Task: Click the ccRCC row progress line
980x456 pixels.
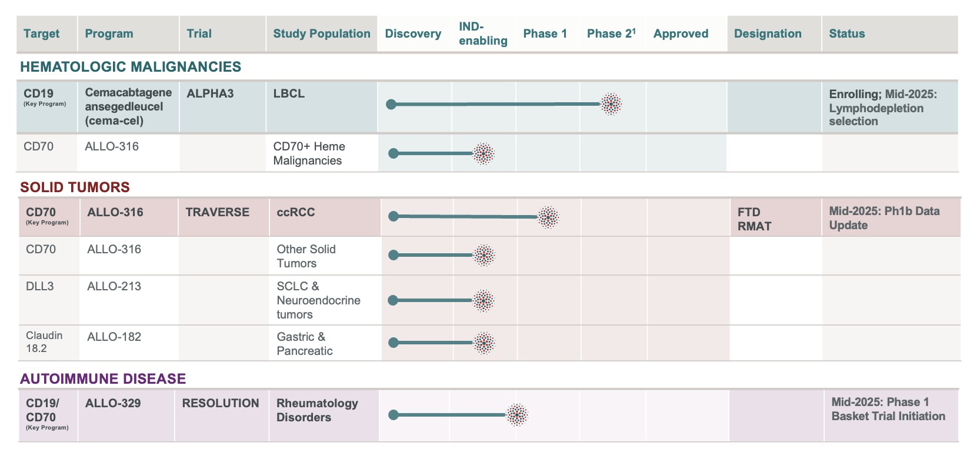Action: point(465,217)
